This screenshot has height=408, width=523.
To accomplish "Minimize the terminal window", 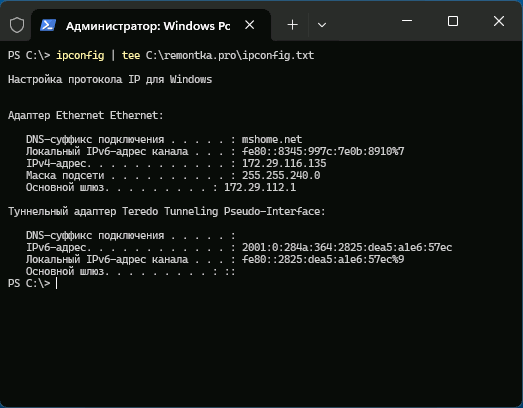I will coord(407,21).
